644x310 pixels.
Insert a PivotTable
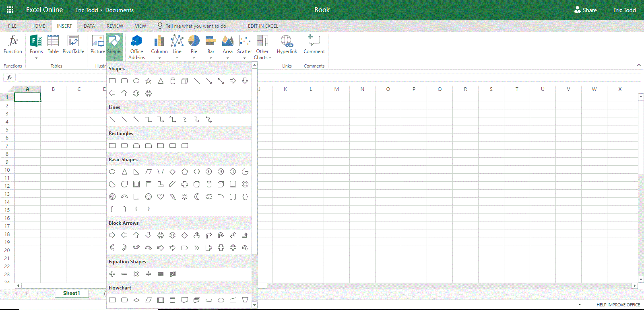73,45
